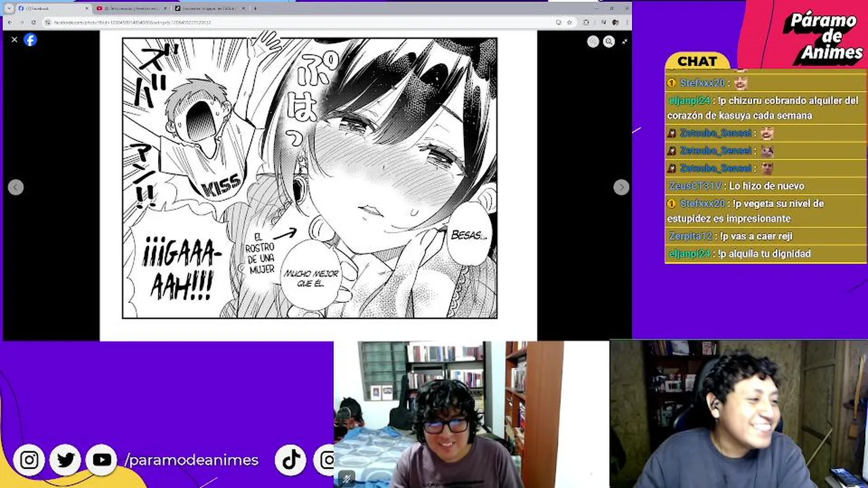Open the tab search dropdown arrow

[x=9, y=9]
